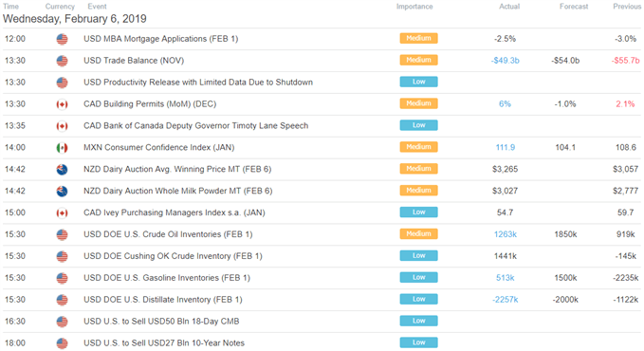This screenshot has width=644, height=351.
Task: Click the New Zealand flag for Whole Milk Powder
Action: tap(62, 191)
